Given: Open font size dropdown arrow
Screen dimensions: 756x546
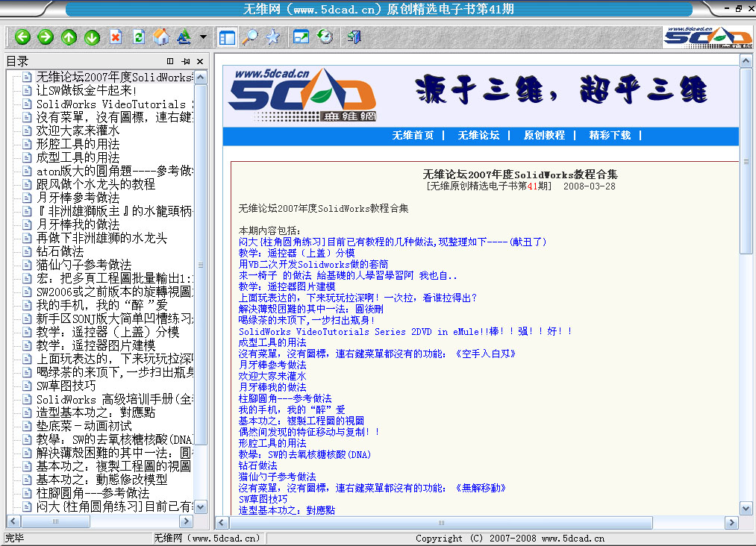Looking at the screenshot, I should click(x=203, y=37).
